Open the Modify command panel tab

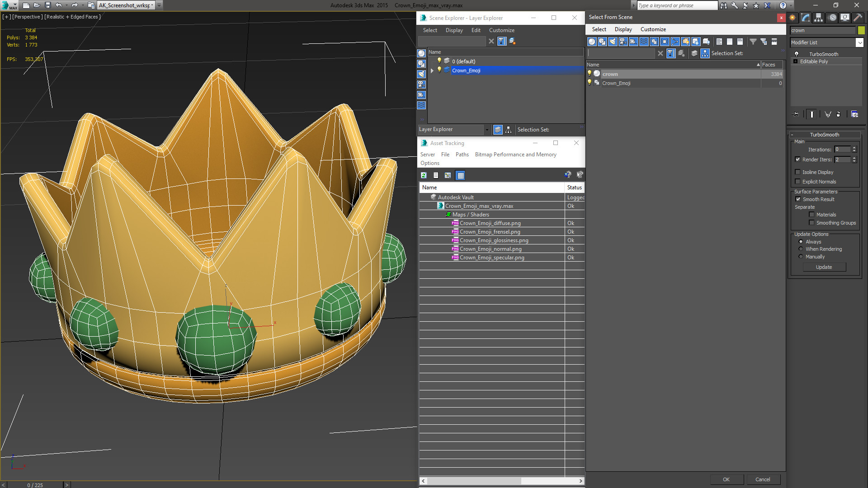click(806, 18)
